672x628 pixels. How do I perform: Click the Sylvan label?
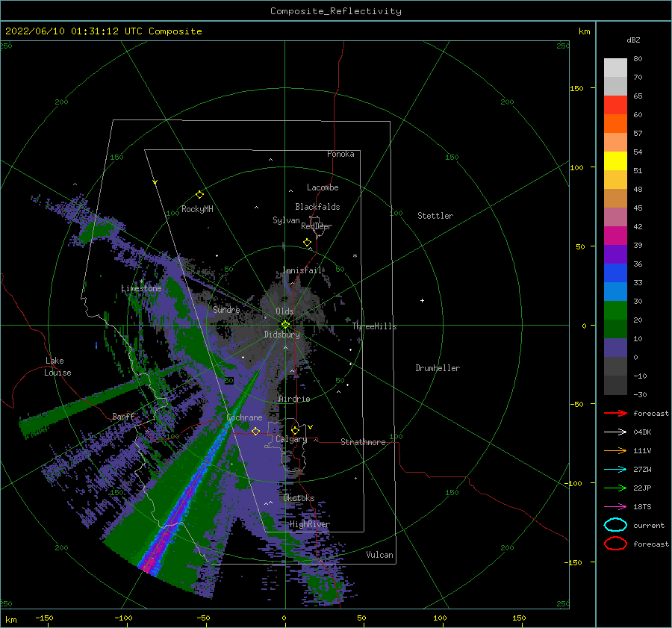click(x=286, y=220)
